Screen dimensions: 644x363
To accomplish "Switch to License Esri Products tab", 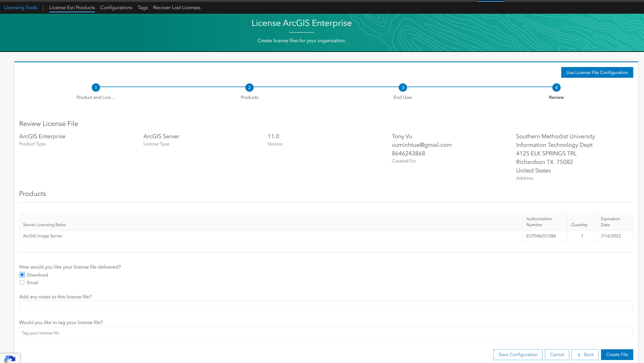I will 72,8.
